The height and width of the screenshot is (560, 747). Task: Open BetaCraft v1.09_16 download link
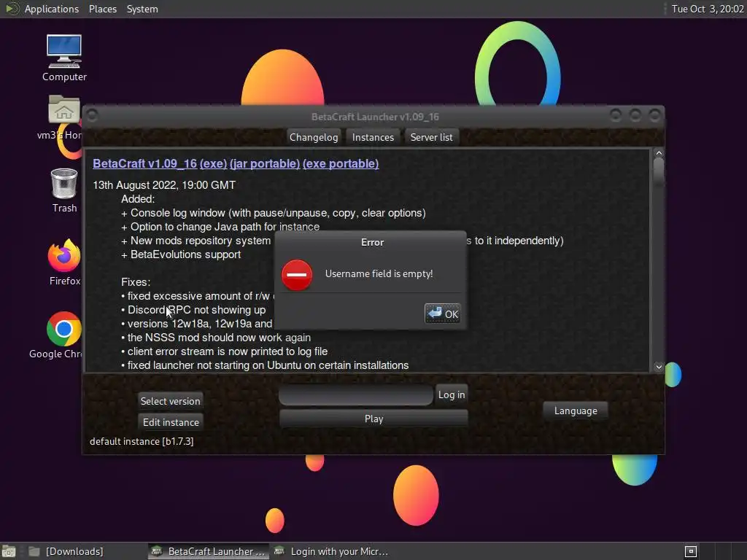point(145,163)
